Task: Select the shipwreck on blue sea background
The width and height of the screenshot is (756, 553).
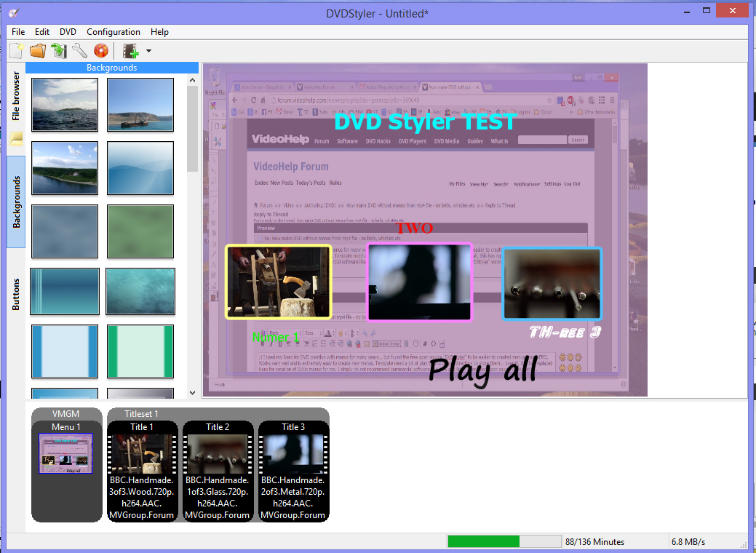Action: coord(140,105)
